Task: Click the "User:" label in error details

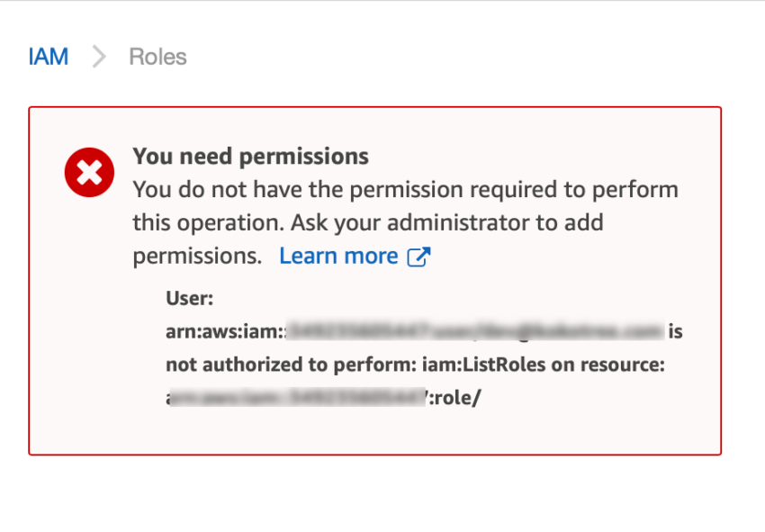Action: click(190, 298)
